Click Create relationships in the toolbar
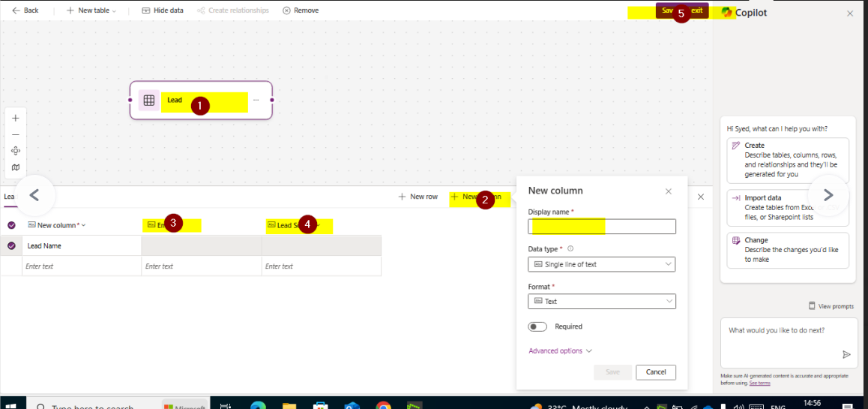Image resolution: width=868 pixels, height=409 pixels. pos(233,11)
